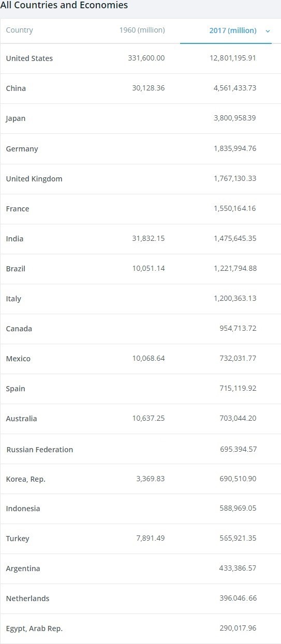Screen dimensions: 281x644
Task: Sort by the Country column header
Action: [19, 30]
